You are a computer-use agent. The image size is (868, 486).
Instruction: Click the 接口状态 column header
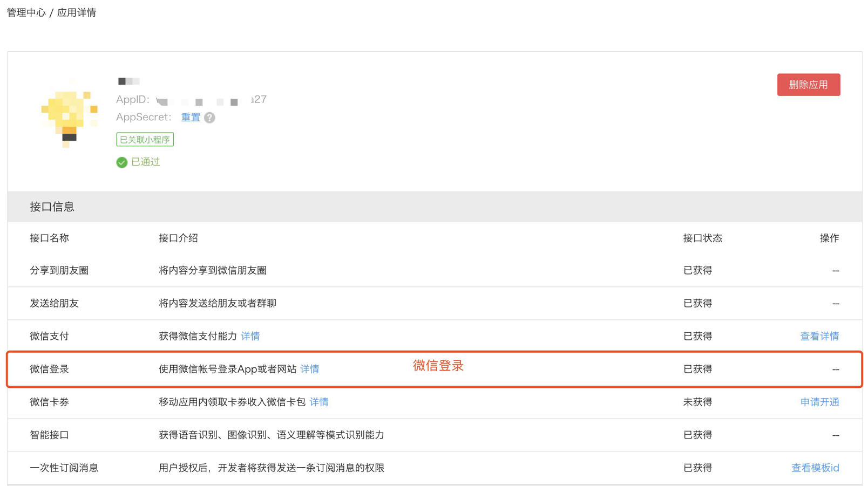tap(702, 238)
